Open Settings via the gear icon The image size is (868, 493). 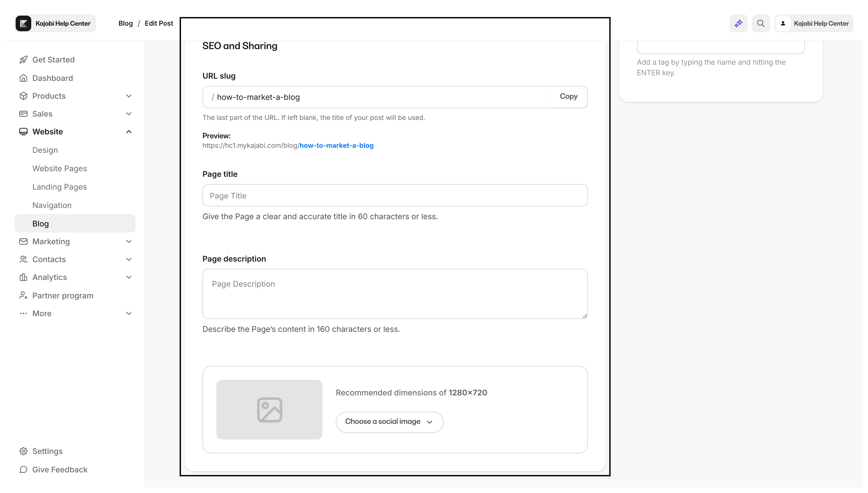click(23, 451)
